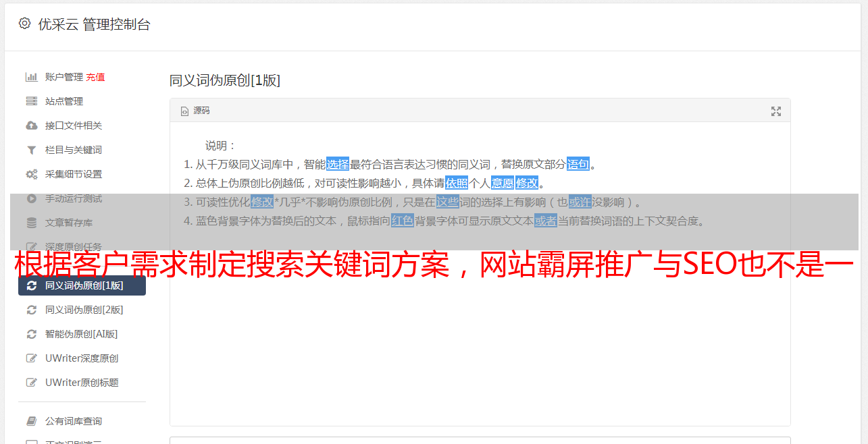The image size is (868, 444).
Task: Open 账户管理 bar-chart icon
Action: pyautogui.click(x=31, y=77)
